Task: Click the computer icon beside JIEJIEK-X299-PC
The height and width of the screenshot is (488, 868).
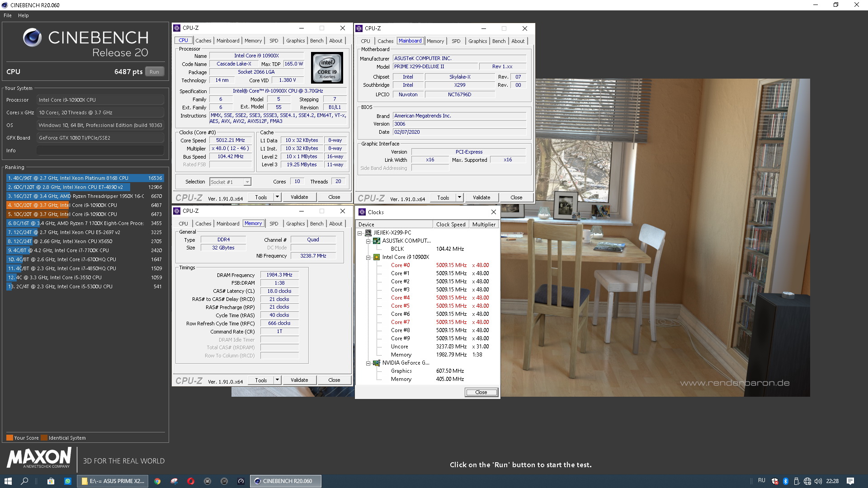Action: point(368,233)
